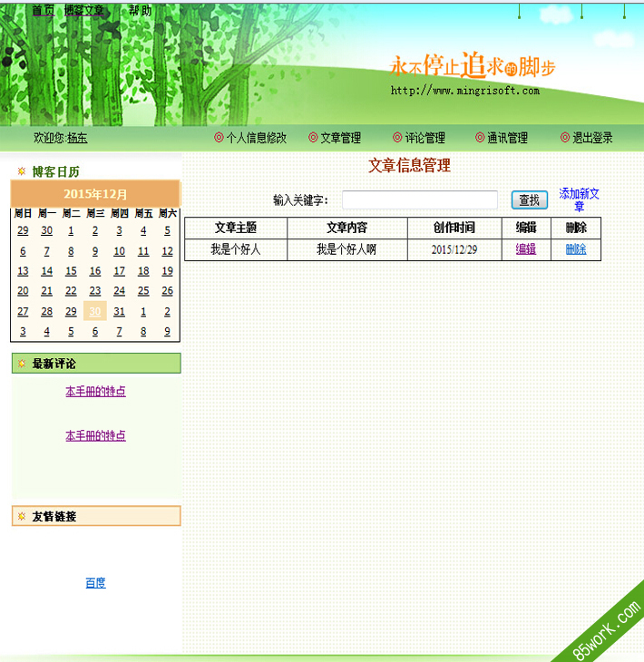The width and height of the screenshot is (644, 662).
Task: Focus the 输入关键字 search field
Action: 420,200
